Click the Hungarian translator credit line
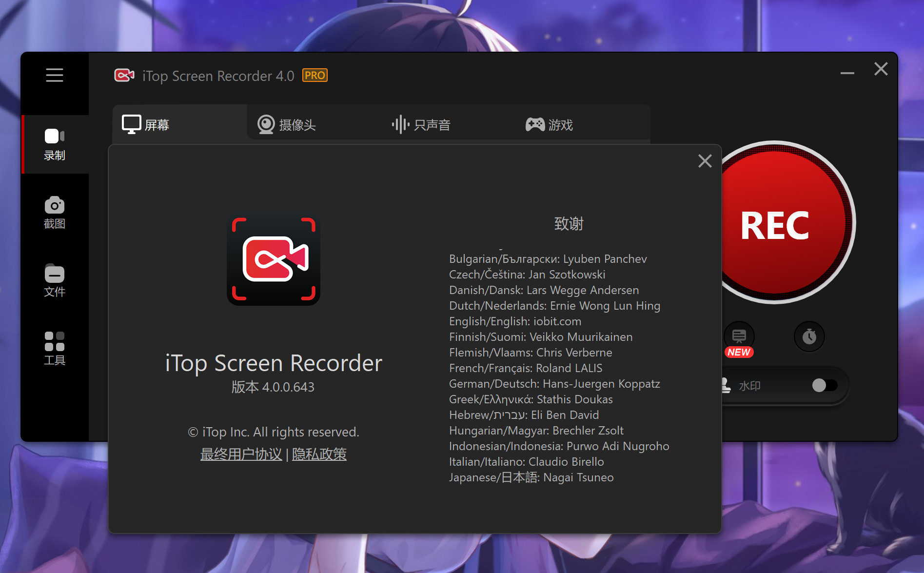 point(536,431)
